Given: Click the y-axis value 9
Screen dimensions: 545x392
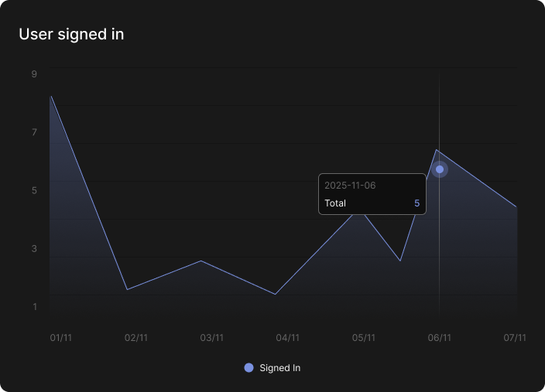Looking at the screenshot, I should pos(34,74).
